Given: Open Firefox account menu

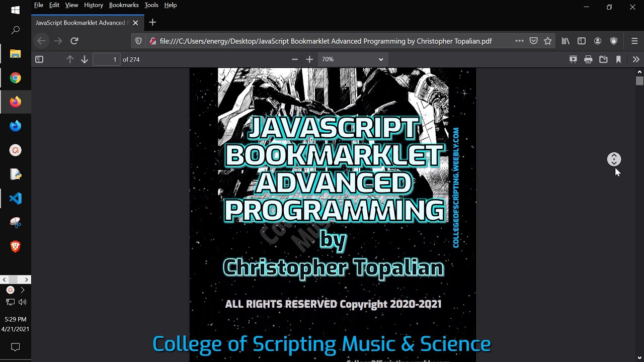Looking at the screenshot, I should 598,41.
